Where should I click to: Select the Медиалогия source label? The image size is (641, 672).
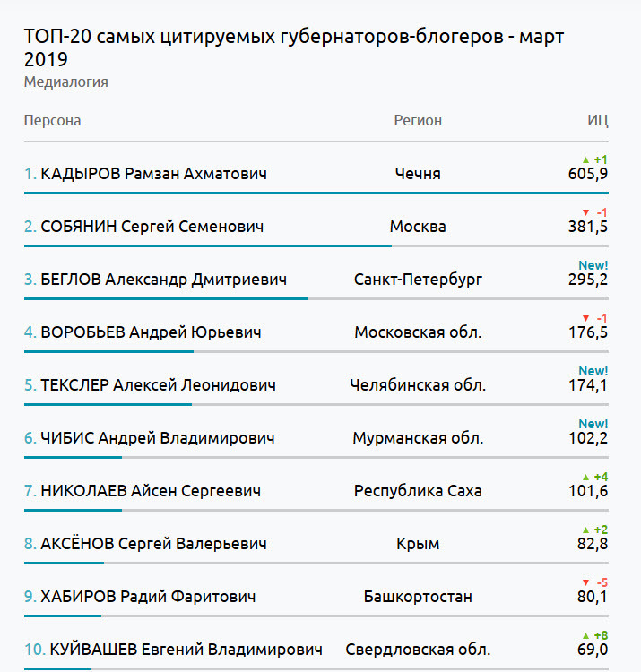pos(66,82)
